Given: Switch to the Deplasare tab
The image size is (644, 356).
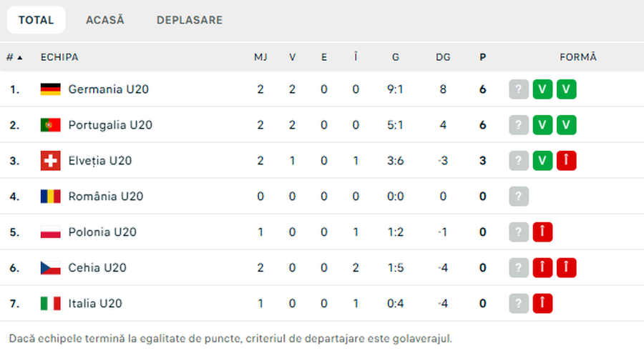Looking at the screenshot, I should pyautogui.click(x=190, y=20).
